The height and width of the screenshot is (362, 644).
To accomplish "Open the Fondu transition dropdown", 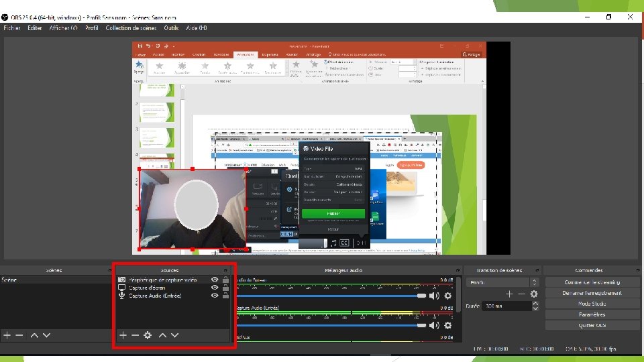I will point(502,282).
